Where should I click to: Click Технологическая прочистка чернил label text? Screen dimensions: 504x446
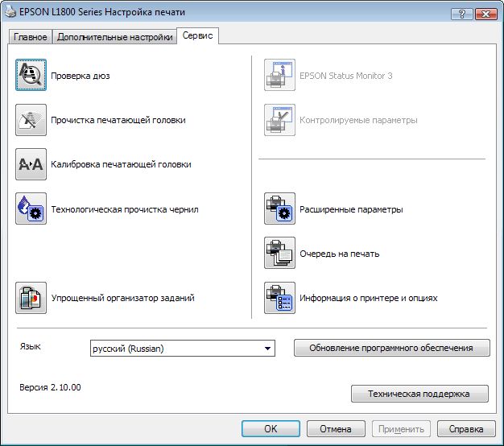pos(125,209)
